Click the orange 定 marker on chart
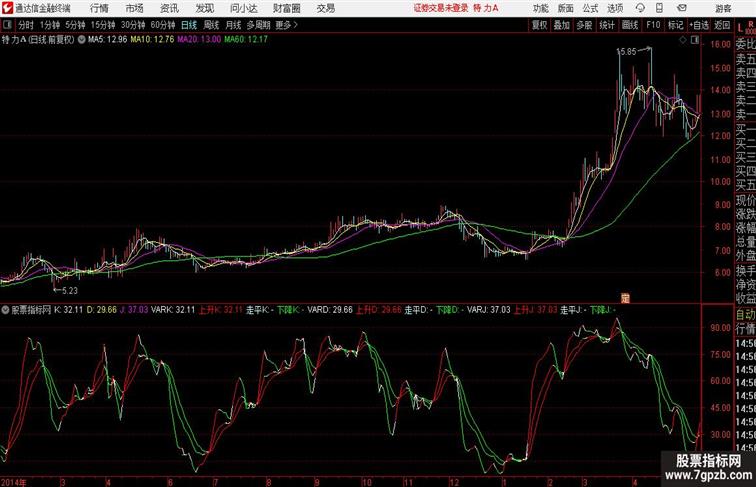This screenshot has width=756, height=487. 625,298
